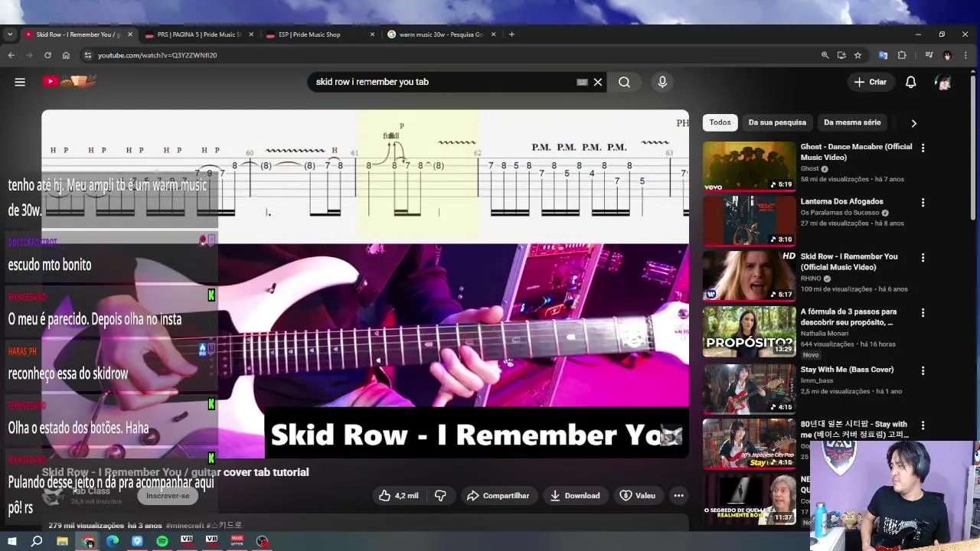
Task: Go to Chrome home page button
Action: click(66, 55)
